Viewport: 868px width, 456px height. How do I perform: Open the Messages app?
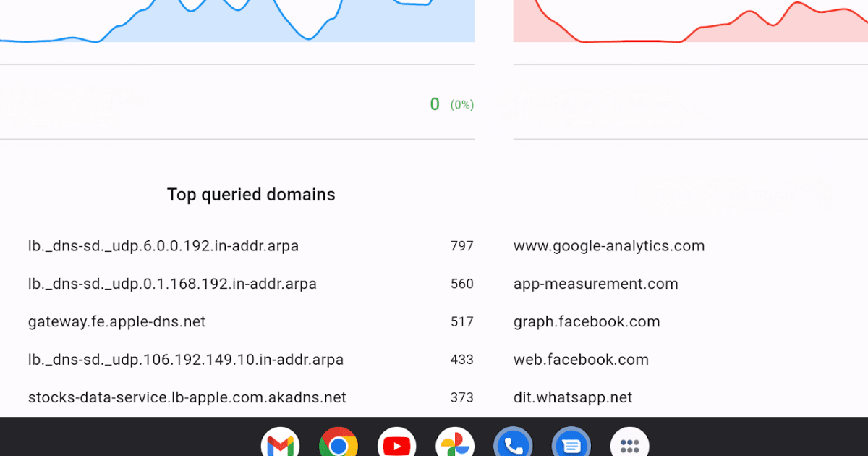[571, 442]
